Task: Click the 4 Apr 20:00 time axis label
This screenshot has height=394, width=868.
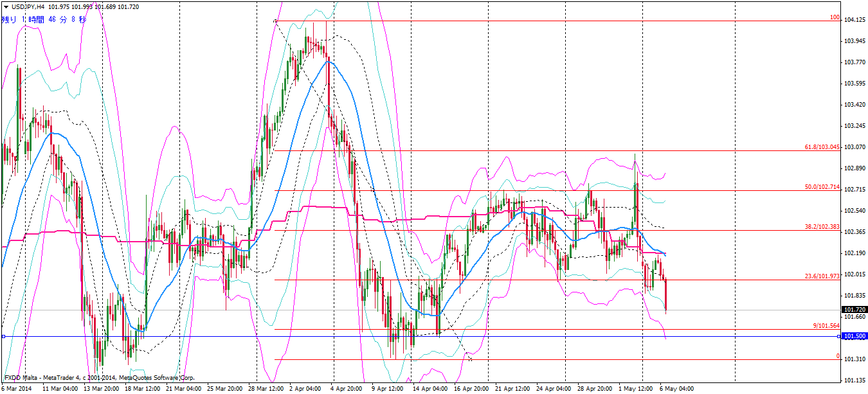Action: [348, 389]
